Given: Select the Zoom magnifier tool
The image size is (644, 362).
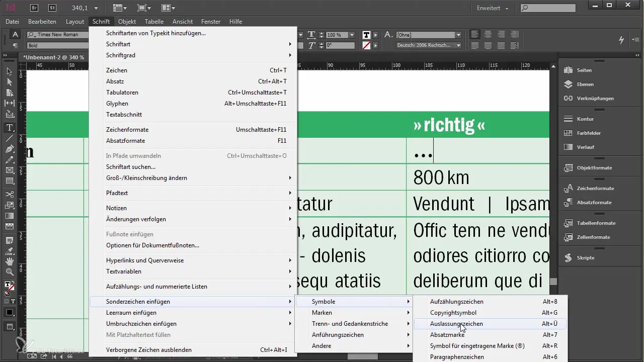Looking at the screenshot, I should pos(10,273).
